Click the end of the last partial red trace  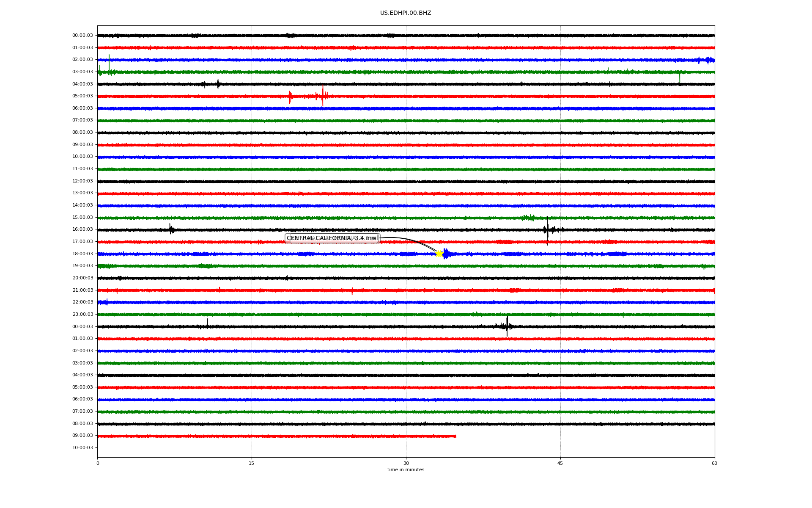455,436
